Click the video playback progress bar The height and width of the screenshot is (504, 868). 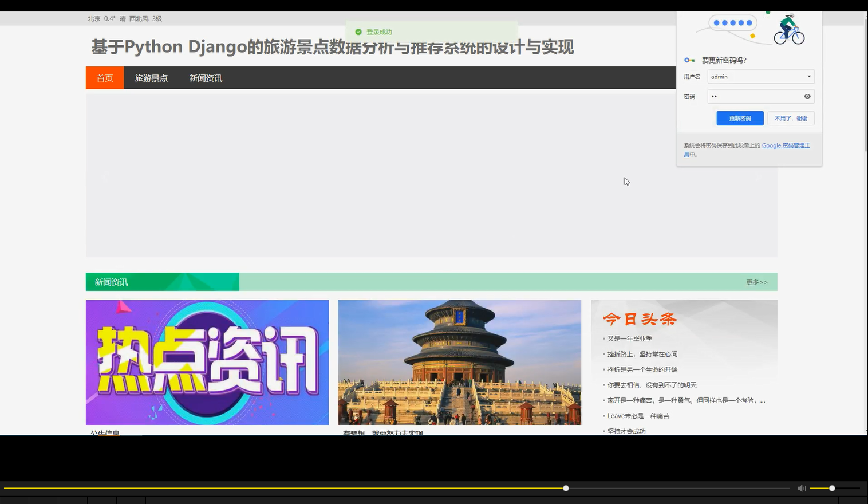pyautogui.click(x=565, y=488)
